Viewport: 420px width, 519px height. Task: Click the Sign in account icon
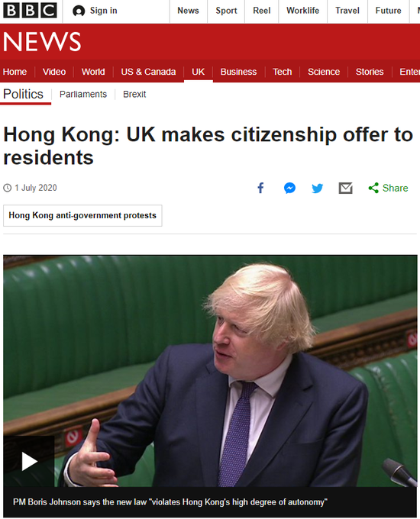[x=79, y=11]
